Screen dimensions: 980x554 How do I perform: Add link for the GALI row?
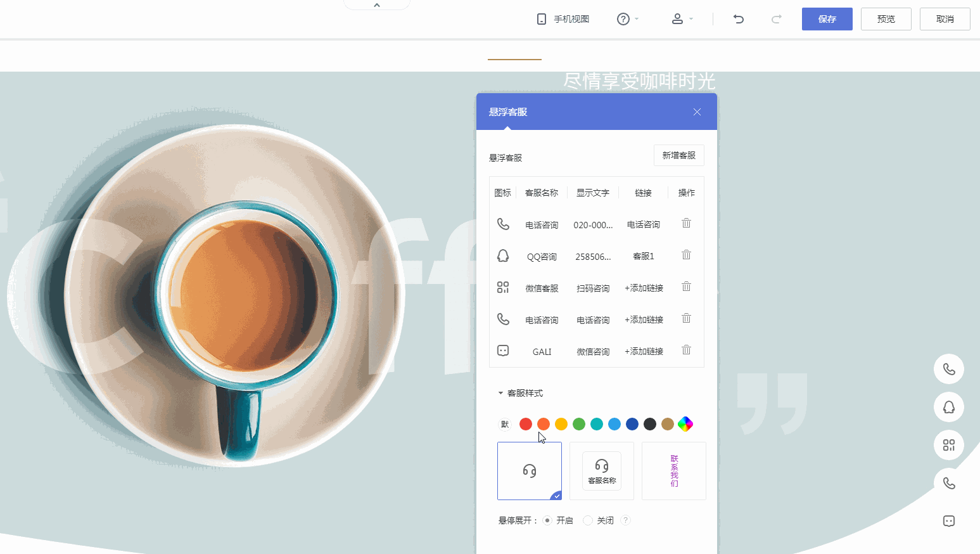click(644, 351)
